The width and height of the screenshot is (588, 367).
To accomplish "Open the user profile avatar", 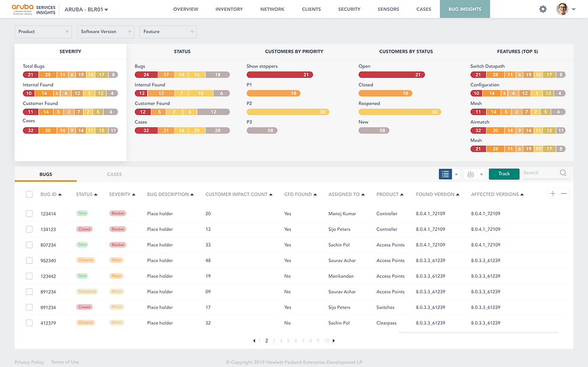I will [x=562, y=9].
